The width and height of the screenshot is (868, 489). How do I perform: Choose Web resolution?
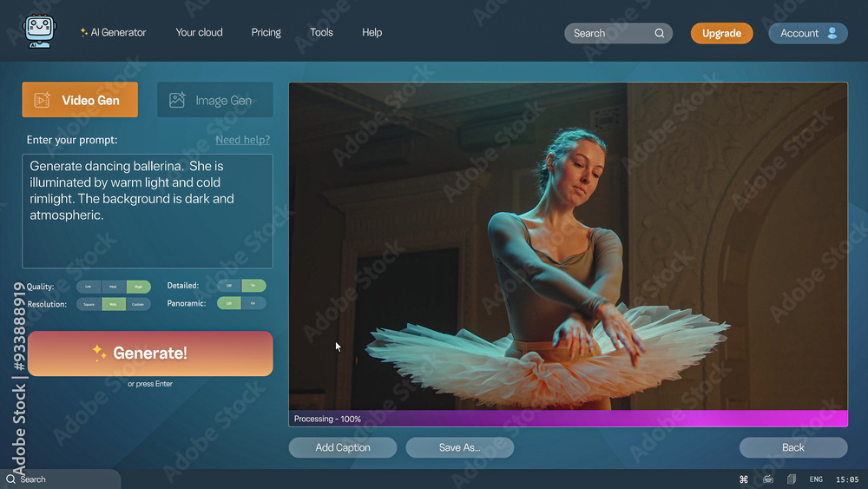click(x=114, y=304)
